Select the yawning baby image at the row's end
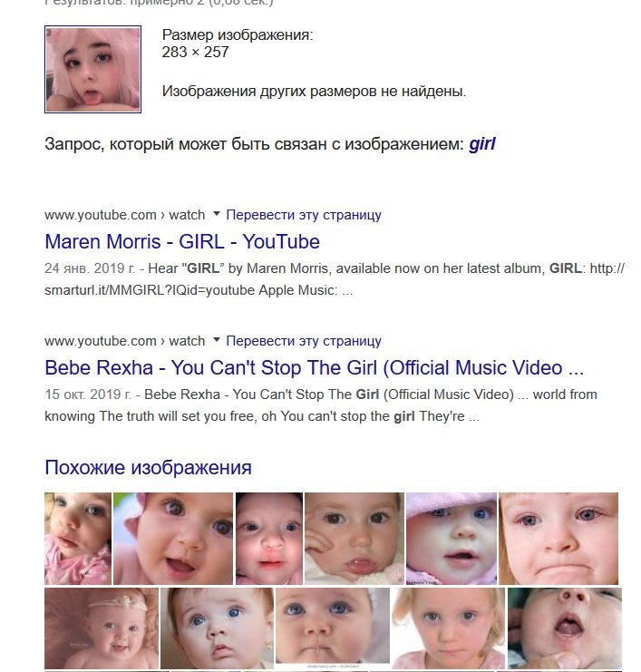 564,628
